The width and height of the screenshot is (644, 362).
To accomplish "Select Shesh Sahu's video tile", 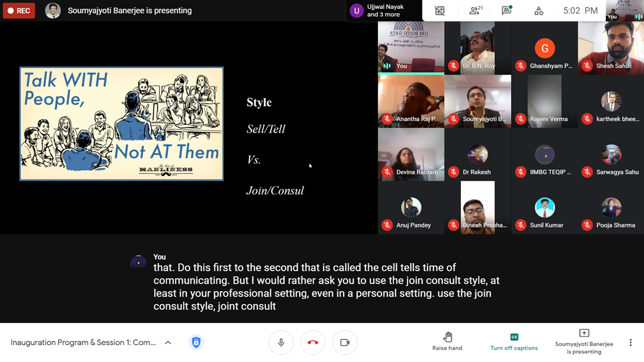I will (611, 48).
